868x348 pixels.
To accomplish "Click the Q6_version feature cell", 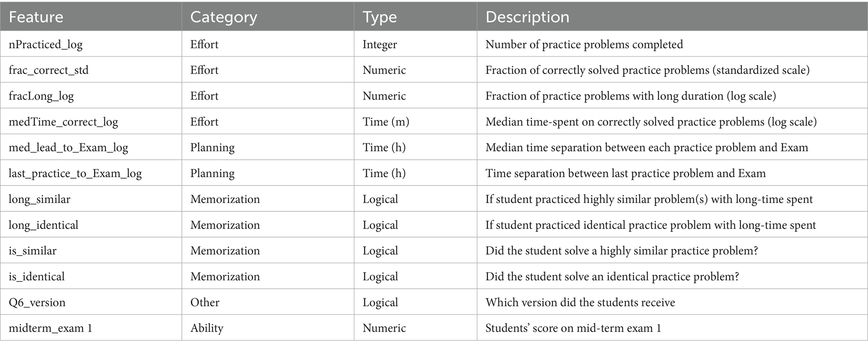I will coord(37,303).
